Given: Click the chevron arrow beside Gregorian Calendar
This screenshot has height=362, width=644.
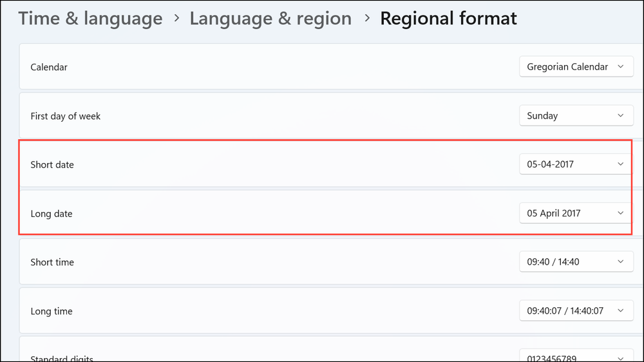Looking at the screenshot, I should coord(620,67).
